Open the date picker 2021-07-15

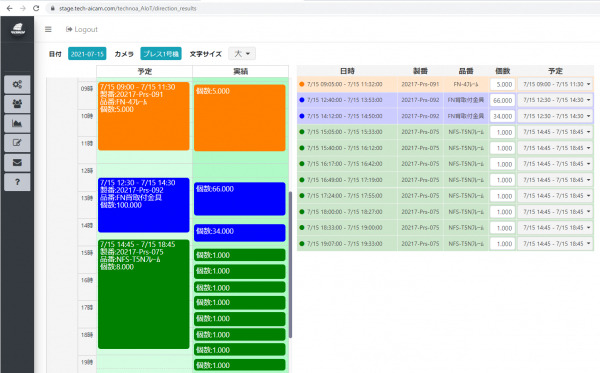click(87, 54)
